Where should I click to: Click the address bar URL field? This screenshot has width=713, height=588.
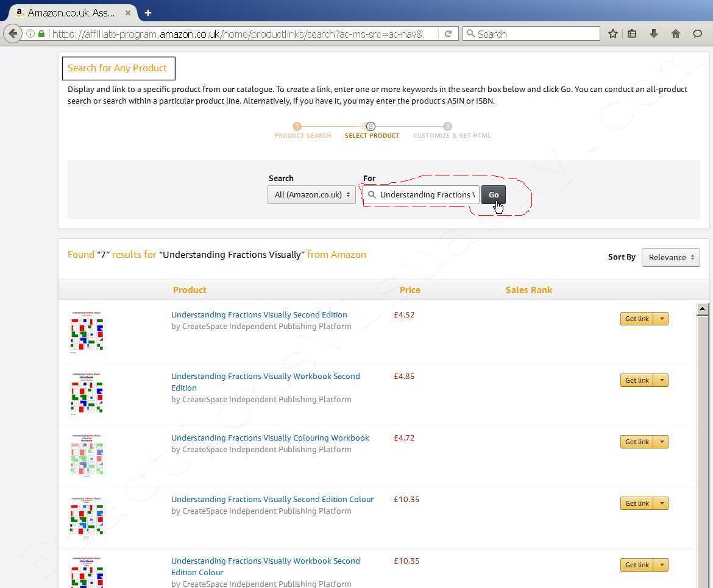pos(238,34)
